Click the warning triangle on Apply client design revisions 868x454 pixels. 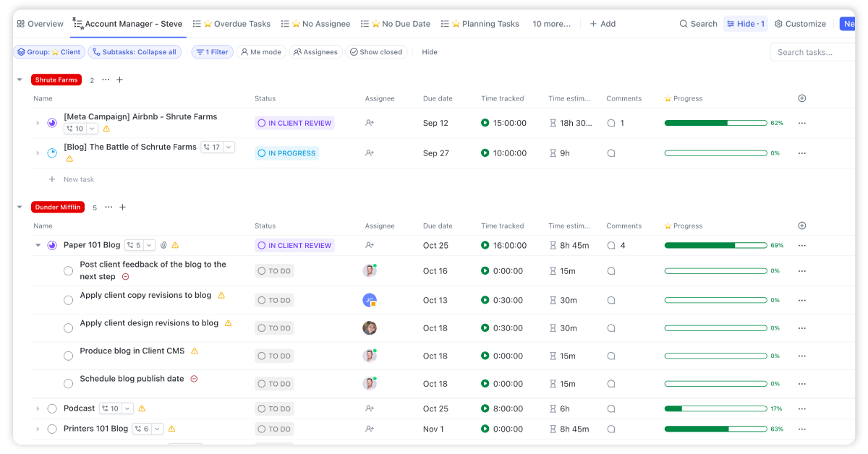229,323
